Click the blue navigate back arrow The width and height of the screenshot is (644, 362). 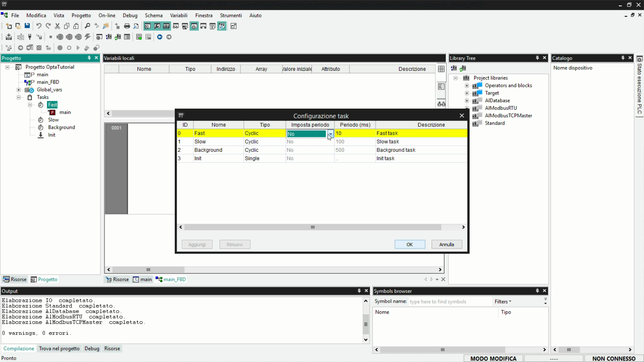tap(160, 37)
